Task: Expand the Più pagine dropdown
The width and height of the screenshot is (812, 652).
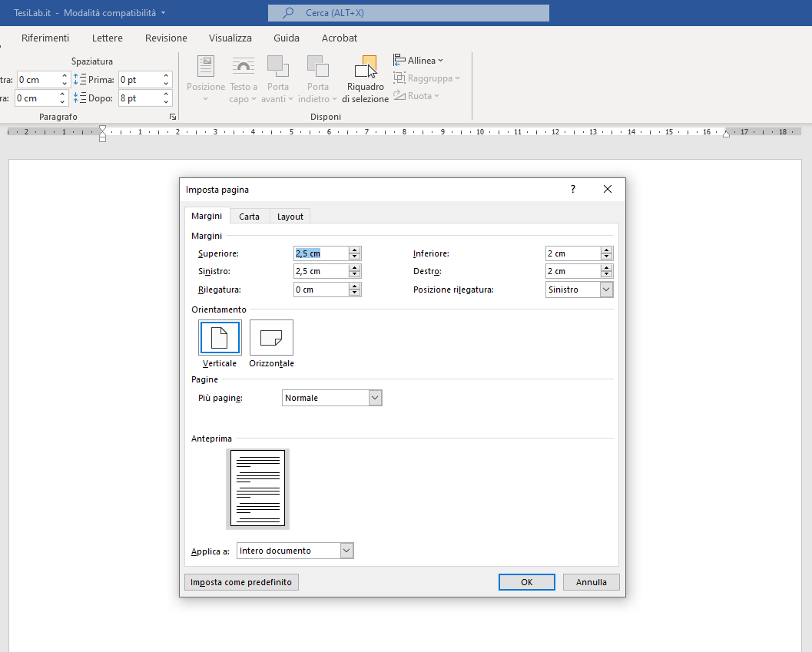Action: (x=375, y=398)
